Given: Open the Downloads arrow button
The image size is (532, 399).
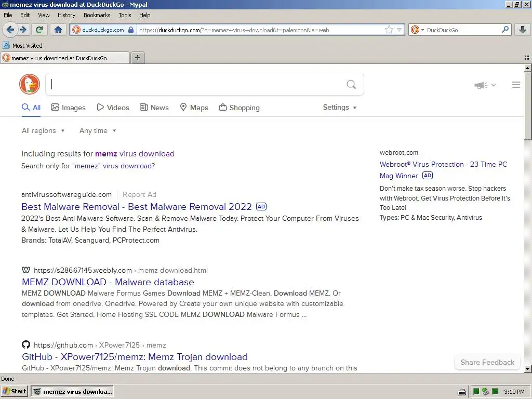Looking at the screenshot, I should 523,30.
